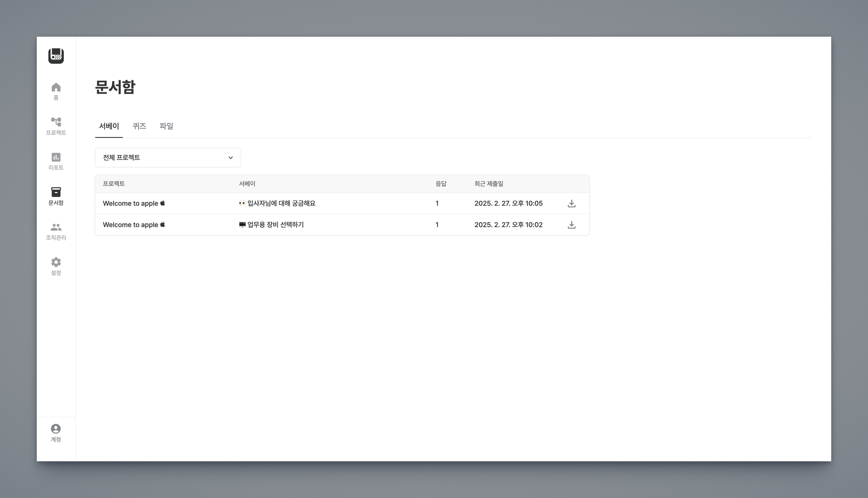Click response count in the 업무용 장비 row

(x=437, y=225)
